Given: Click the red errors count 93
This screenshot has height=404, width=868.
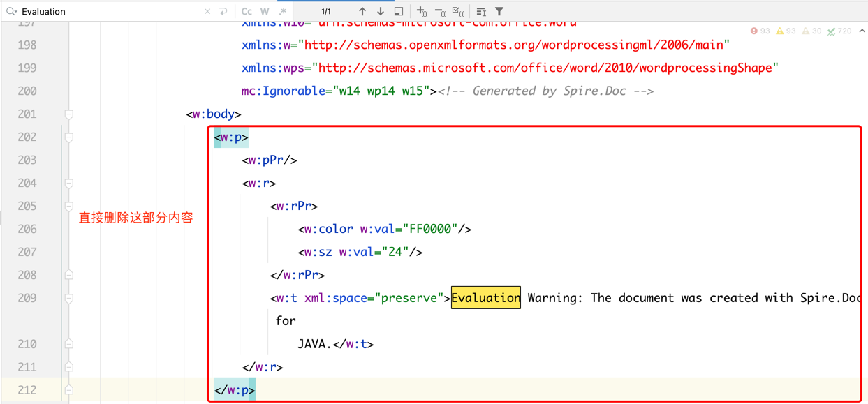Looking at the screenshot, I should click(x=760, y=31).
